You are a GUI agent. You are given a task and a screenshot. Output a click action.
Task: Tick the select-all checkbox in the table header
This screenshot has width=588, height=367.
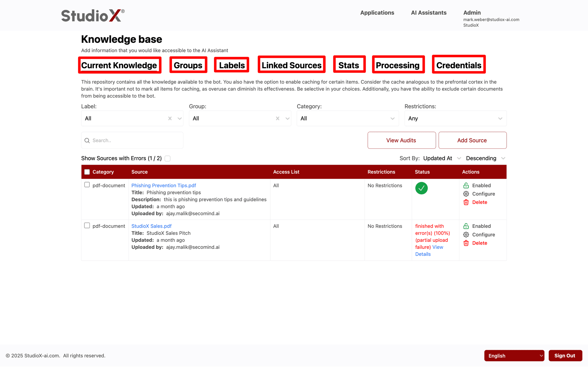point(87,172)
